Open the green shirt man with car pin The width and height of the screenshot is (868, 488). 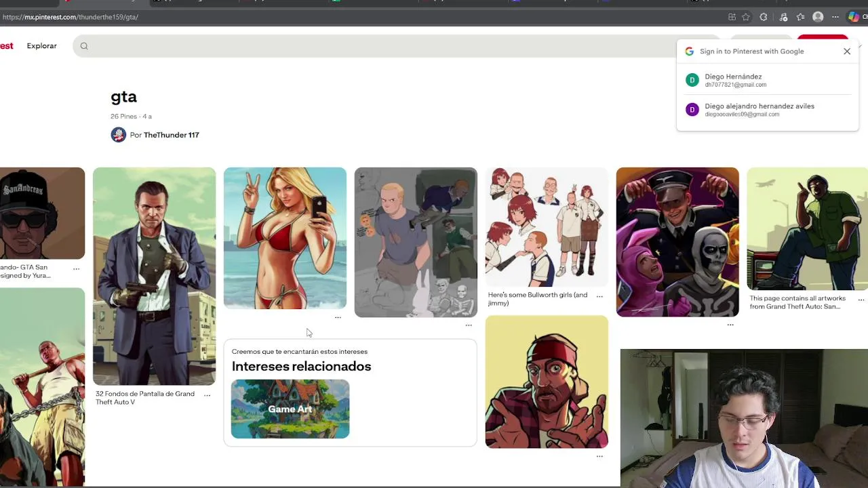coord(807,228)
